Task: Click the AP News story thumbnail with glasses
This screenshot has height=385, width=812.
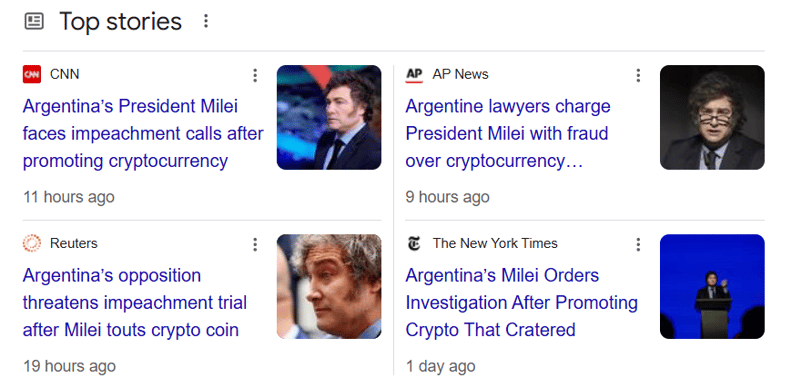Action: click(712, 117)
